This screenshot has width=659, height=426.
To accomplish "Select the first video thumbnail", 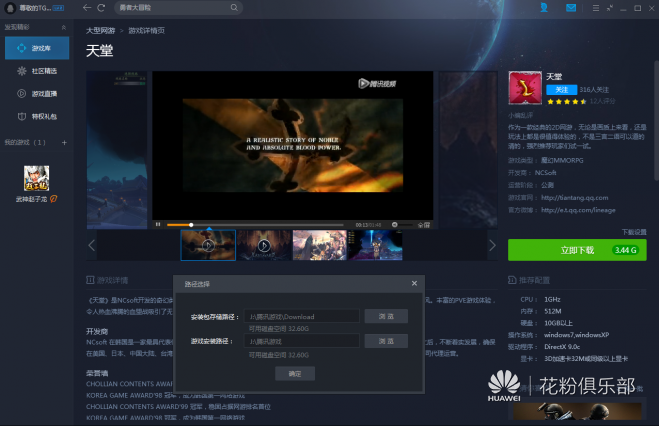I will [208, 245].
